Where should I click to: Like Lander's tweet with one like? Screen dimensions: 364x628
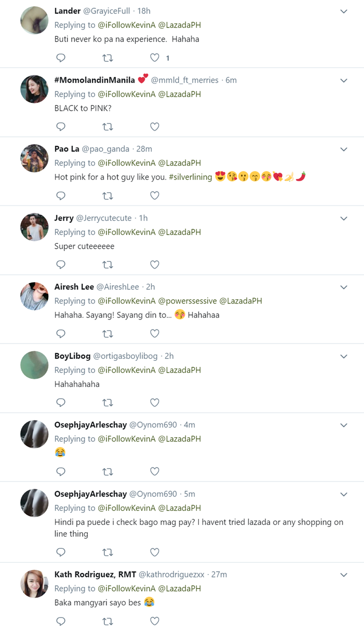pos(154,58)
